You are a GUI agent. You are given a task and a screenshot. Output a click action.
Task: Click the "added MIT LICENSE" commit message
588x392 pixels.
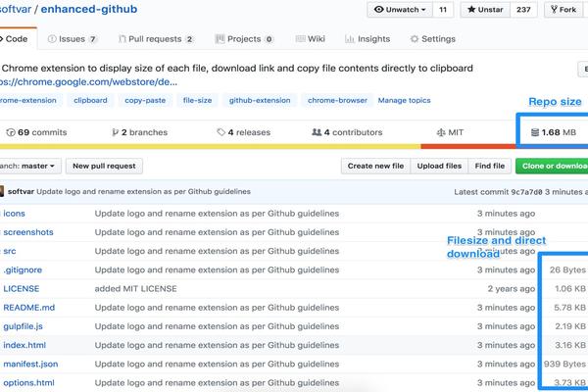pyautogui.click(x=136, y=289)
